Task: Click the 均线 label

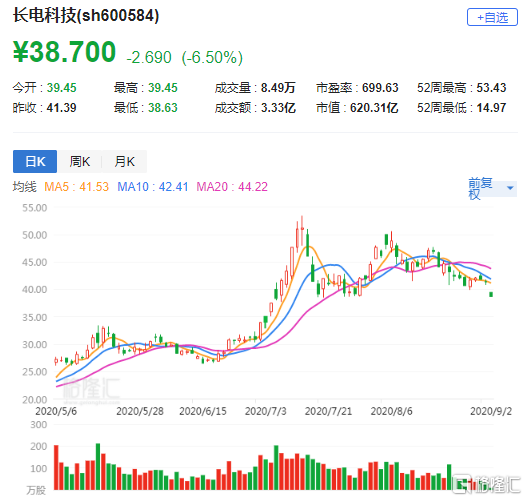Action: [x=25, y=186]
